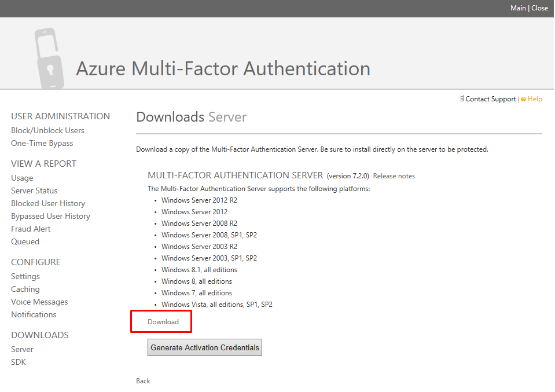Open the orange Help link
This screenshot has height=392, width=555.
tap(535, 99)
